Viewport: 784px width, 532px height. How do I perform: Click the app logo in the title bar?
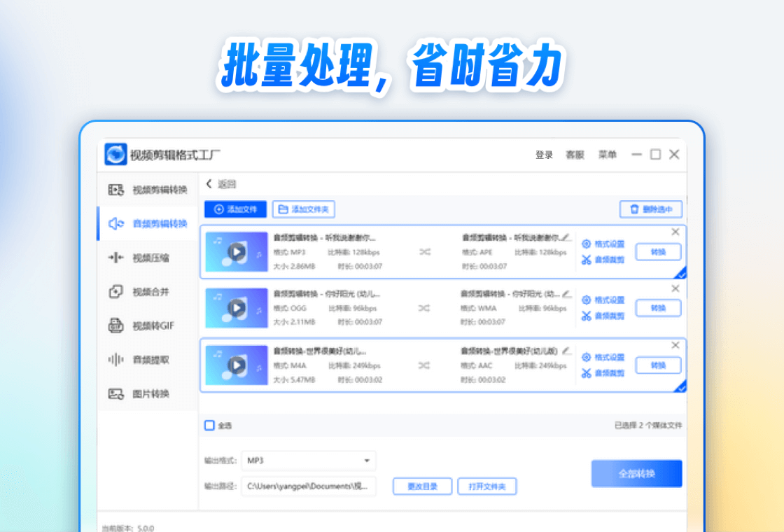tap(115, 154)
